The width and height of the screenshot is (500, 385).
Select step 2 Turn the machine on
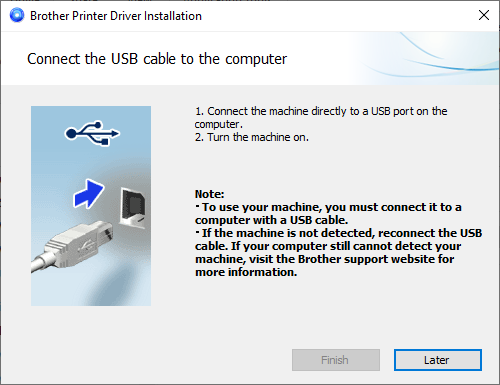coord(252,137)
